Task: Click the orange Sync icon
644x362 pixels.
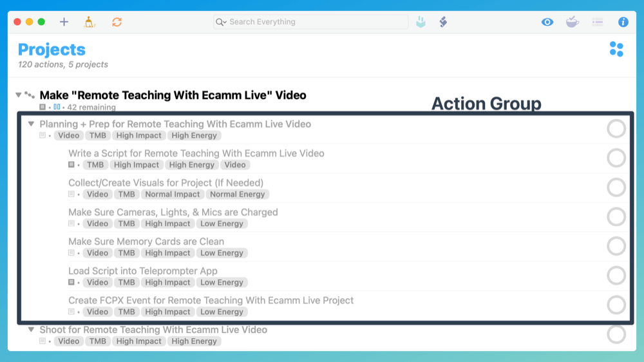Action: tap(117, 22)
